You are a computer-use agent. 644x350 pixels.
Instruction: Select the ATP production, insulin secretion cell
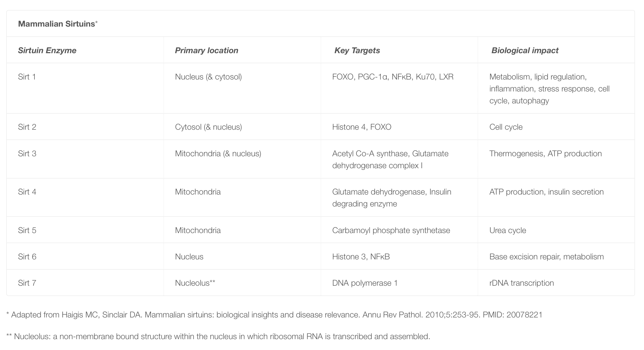coord(546,192)
